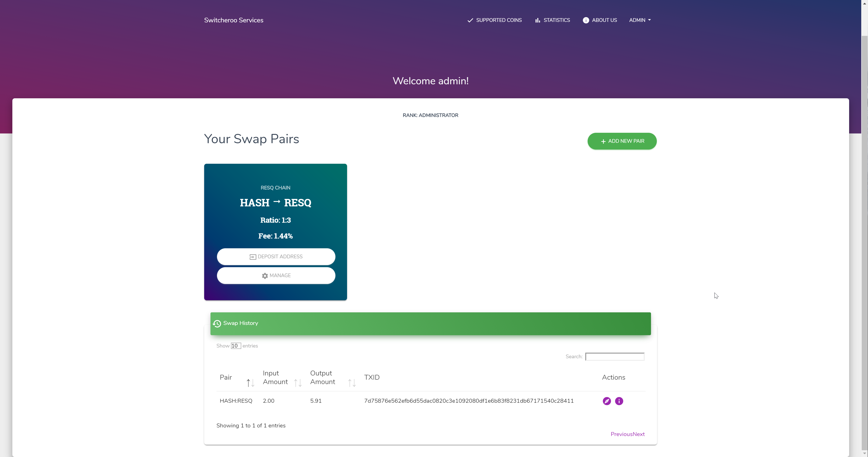The width and height of the screenshot is (868, 457).
Task: Click the gear icon on Manage button
Action: point(265,276)
